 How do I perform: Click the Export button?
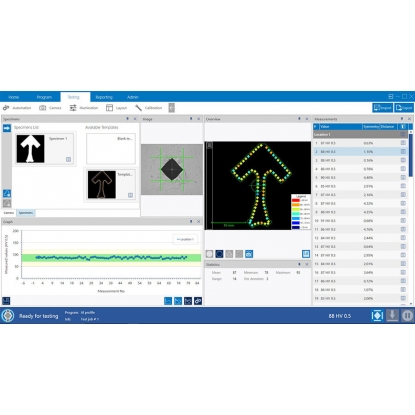click(x=404, y=108)
